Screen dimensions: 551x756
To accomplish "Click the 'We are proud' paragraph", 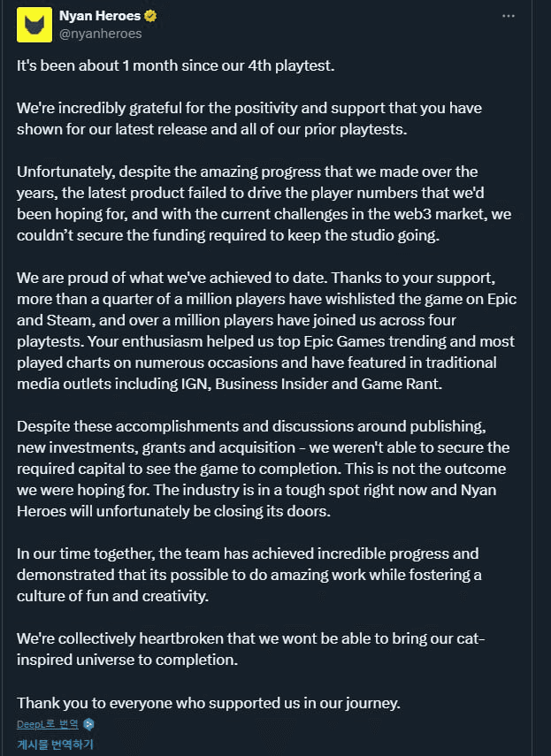I will [x=266, y=331].
